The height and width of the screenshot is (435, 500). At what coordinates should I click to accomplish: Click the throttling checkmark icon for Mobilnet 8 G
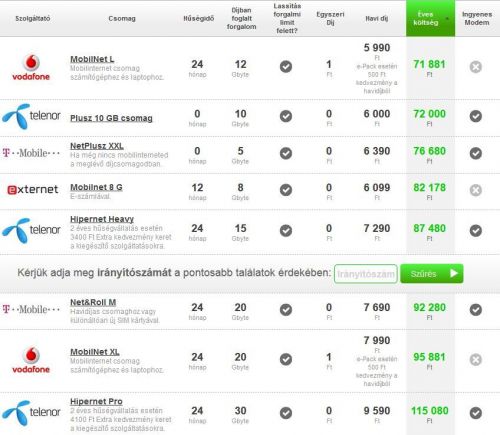tap(286, 190)
